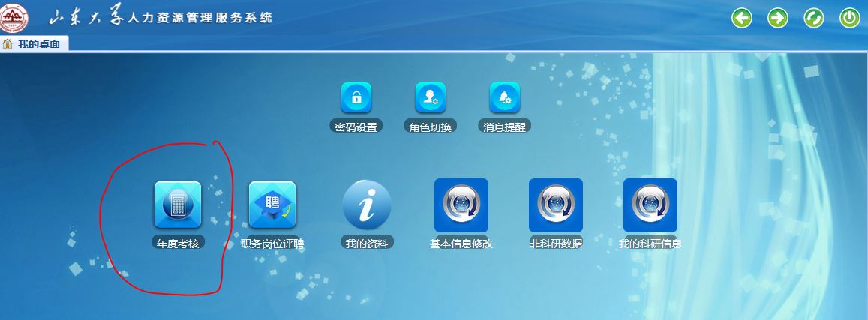Click the 职务岗位评聘 text label
868x320 pixels.
click(272, 244)
